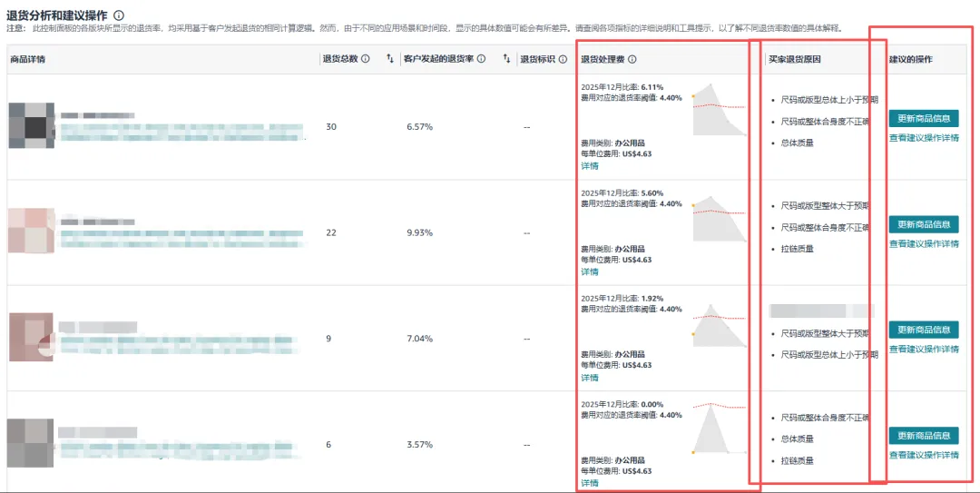Click product thumbnail in the 22-returns row
The width and height of the screenshot is (980, 493).
pyautogui.click(x=31, y=231)
